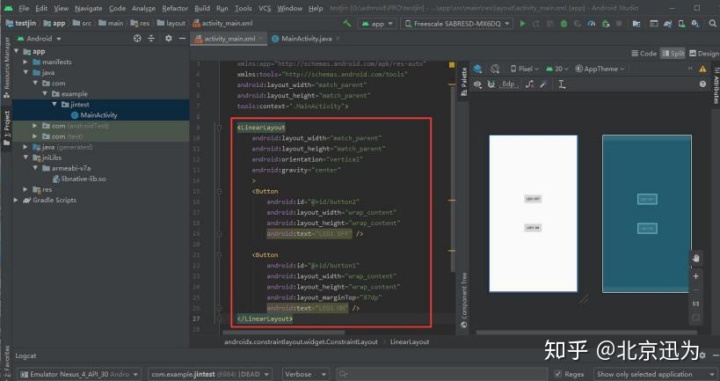Open the Refactor menu
Image resolution: width=720 pixels, height=381 pixels.
(175, 8)
